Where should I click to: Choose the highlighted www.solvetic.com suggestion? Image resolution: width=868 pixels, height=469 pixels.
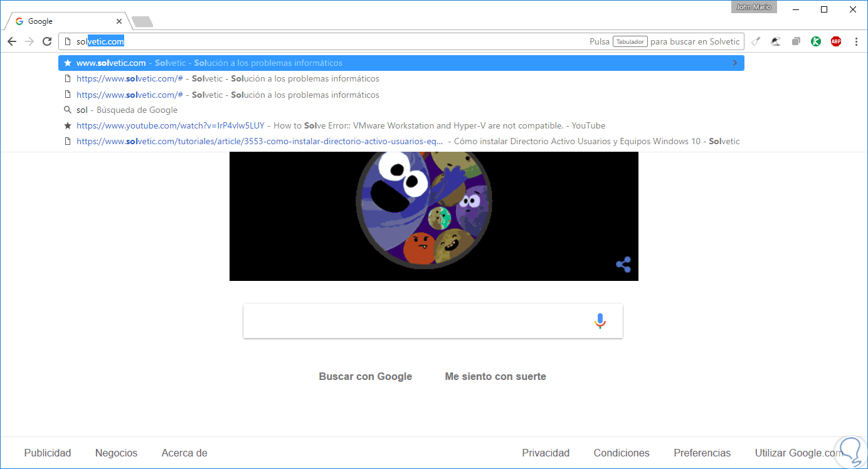point(401,63)
